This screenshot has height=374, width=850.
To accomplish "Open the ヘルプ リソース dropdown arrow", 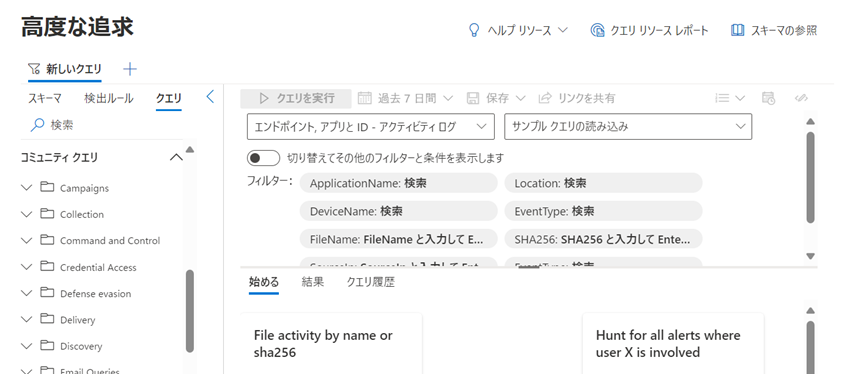I will click(562, 30).
